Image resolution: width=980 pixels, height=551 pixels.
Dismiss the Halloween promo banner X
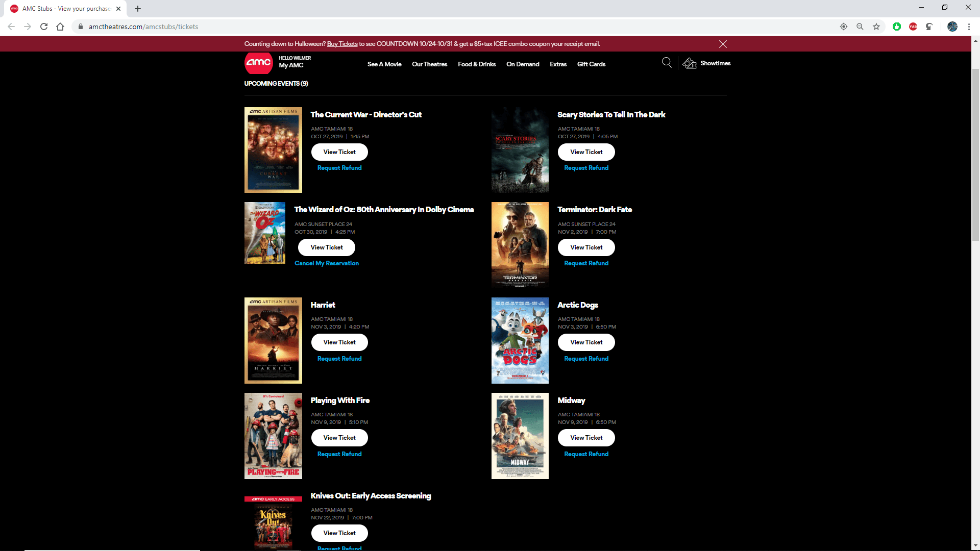tap(723, 44)
